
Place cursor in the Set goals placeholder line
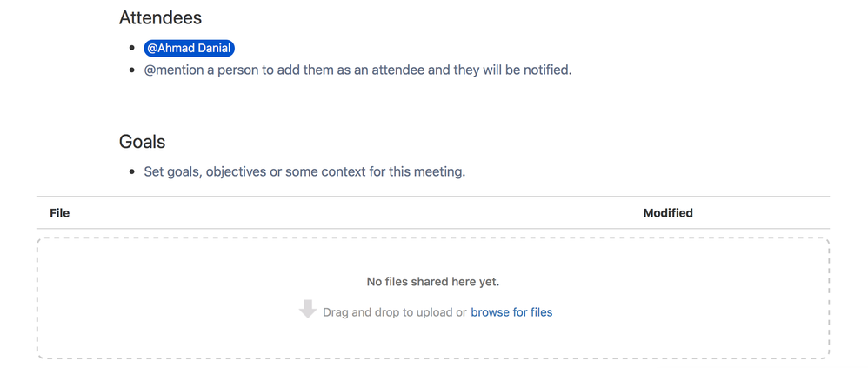point(304,172)
